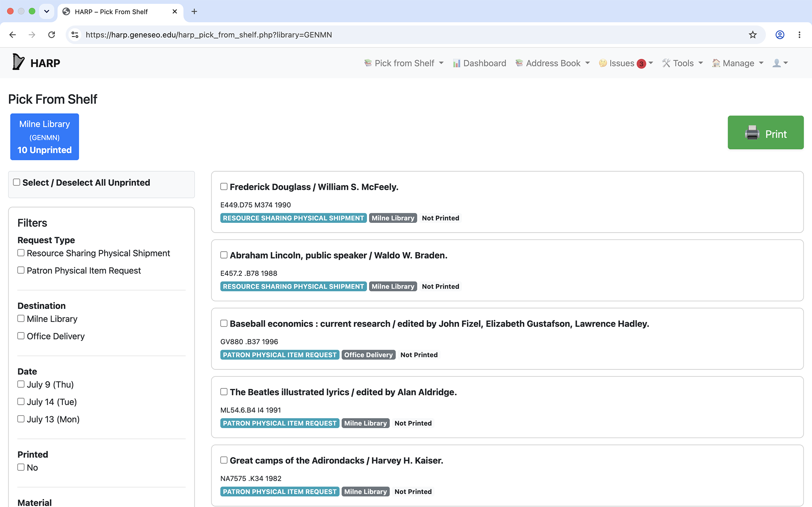812x507 pixels.
Task: Check the July 14 (Tue) date filter
Action: point(21,402)
